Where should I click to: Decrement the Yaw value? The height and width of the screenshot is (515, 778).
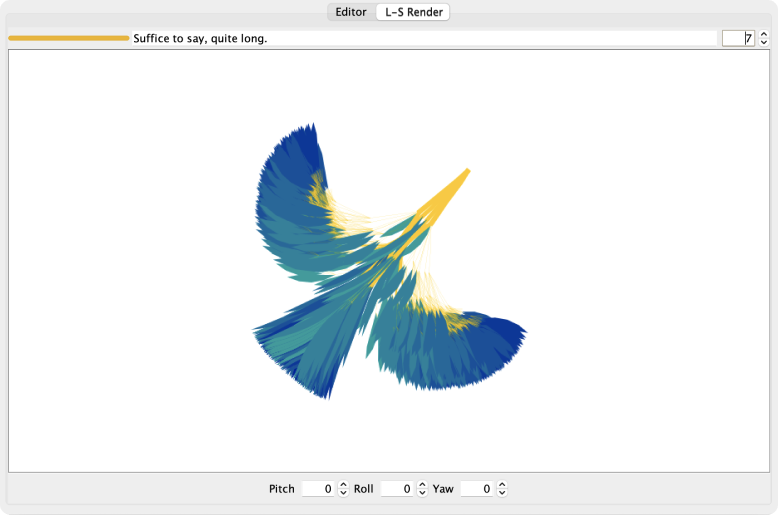[502, 493]
